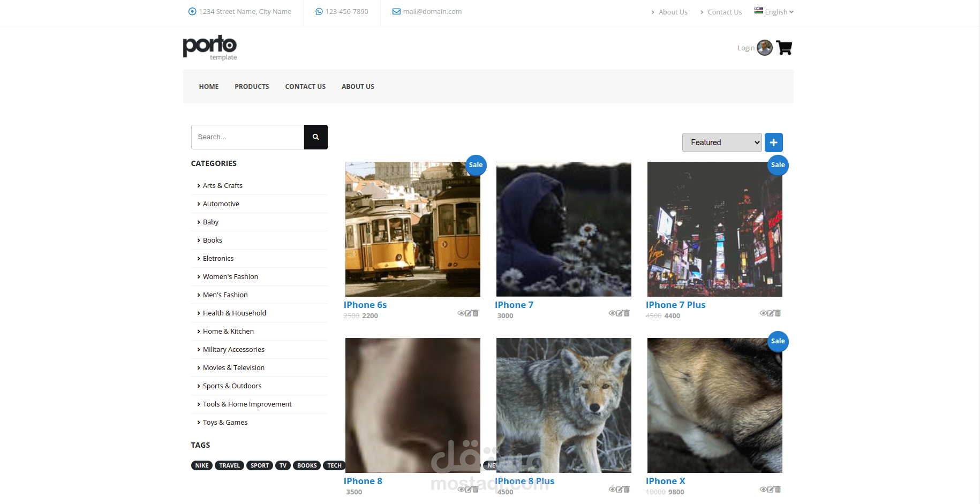The height and width of the screenshot is (504, 980).
Task: Edit IPhone X with pencil icon
Action: click(x=770, y=490)
